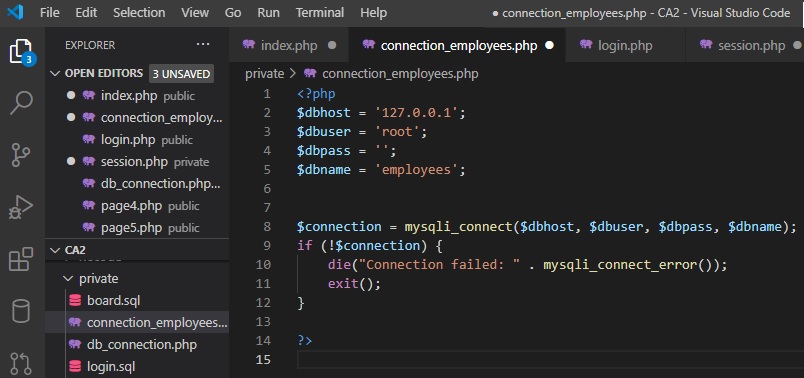The width and height of the screenshot is (804, 378).
Task: Open the Extensions view
Action: click(21, 259)
